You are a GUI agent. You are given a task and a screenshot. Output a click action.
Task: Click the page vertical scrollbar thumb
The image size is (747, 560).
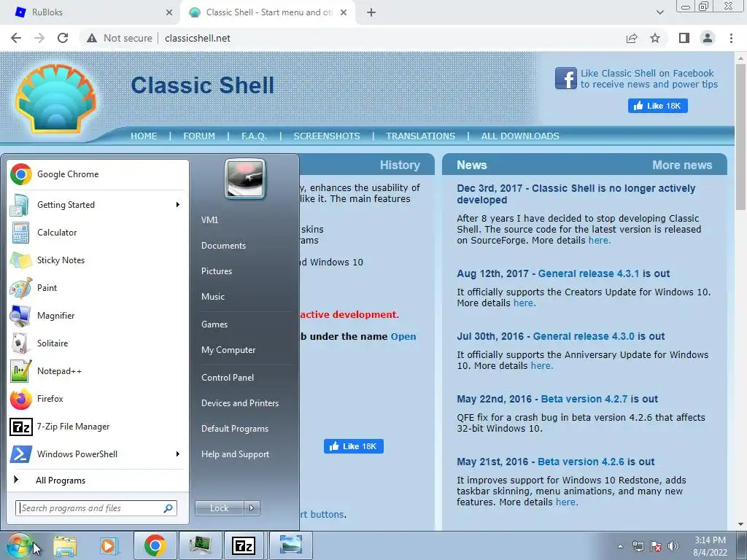coord(740,136)
